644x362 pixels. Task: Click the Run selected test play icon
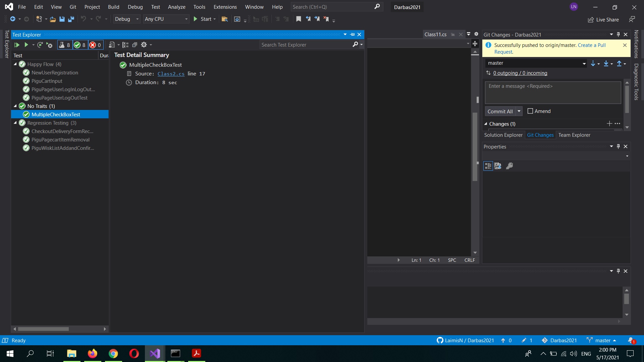tap(26, 45)
